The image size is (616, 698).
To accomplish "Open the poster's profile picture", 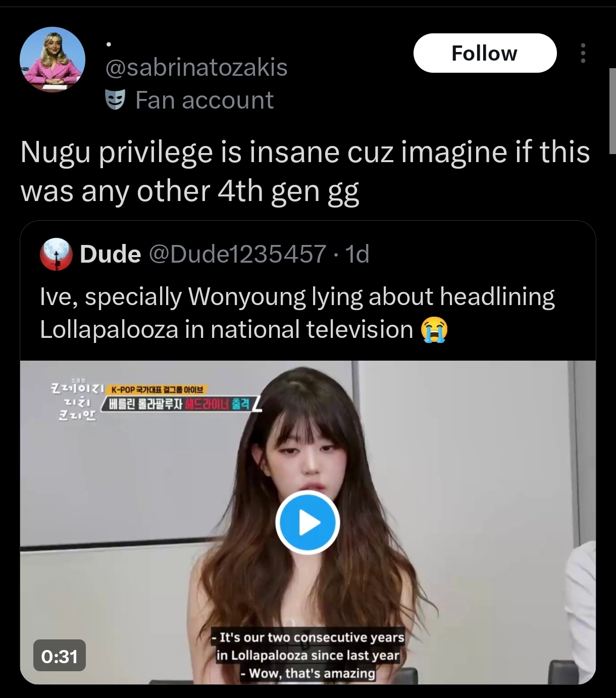I will click(53, 60).
